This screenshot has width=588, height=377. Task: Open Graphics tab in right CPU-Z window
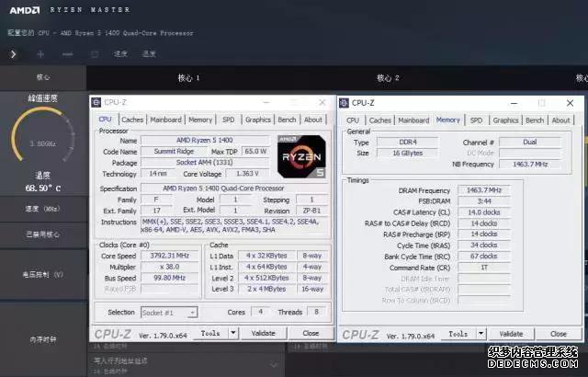pos(505,120)
